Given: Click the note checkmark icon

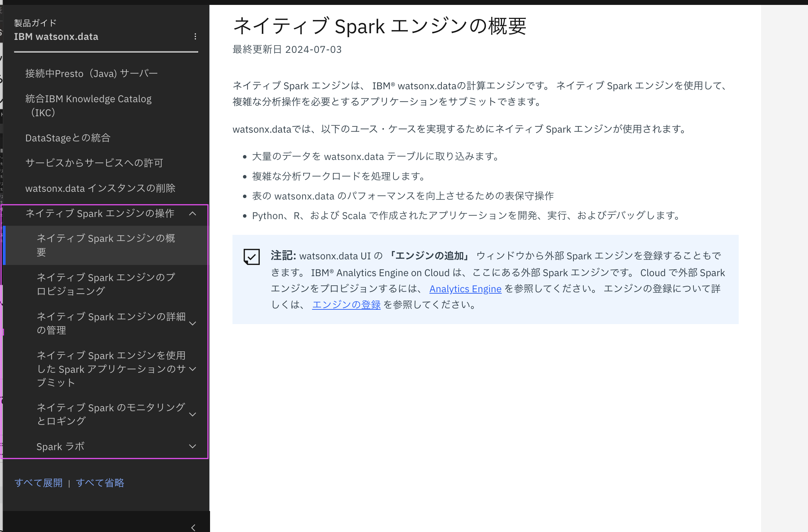Looking at the screenshot, I should coord(251,257).
